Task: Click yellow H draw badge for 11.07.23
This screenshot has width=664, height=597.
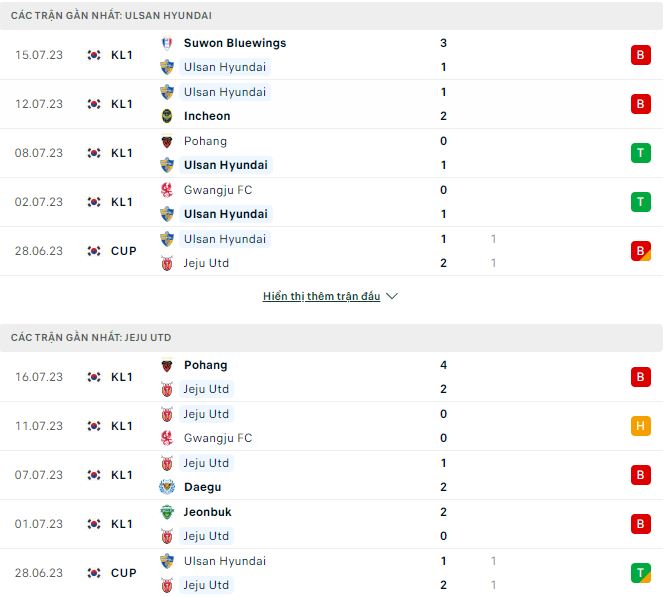Action: [640, 426]
